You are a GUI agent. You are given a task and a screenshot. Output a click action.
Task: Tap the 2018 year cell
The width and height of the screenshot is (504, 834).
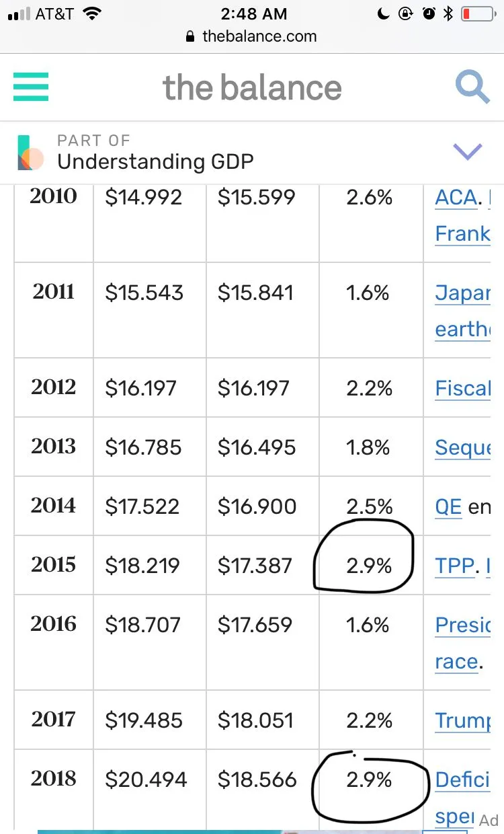(54, 779)
